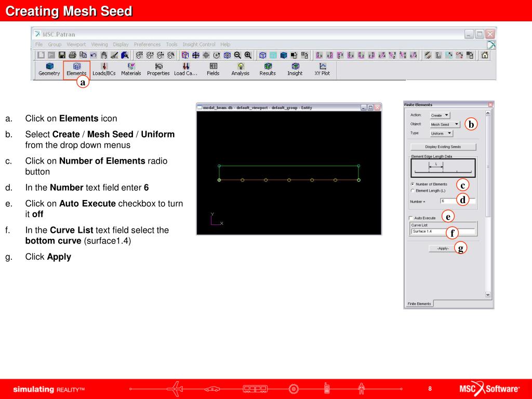Viewport: 532px width, 399px height.
Task: Click the Load Cases application icon
Action: tap(185, 69)
